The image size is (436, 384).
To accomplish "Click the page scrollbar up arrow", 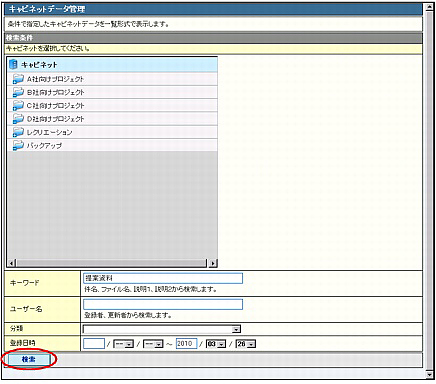I will pyautogui.click(x=429, y=6).
